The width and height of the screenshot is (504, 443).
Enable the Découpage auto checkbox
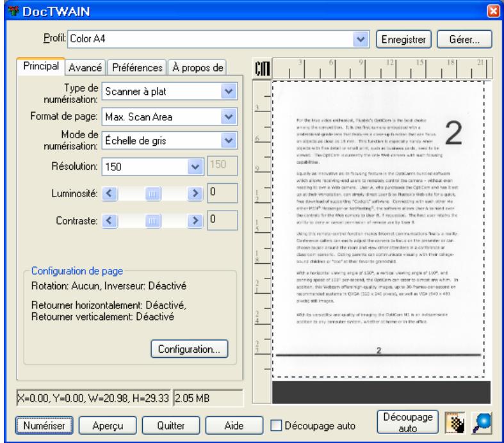276,425
